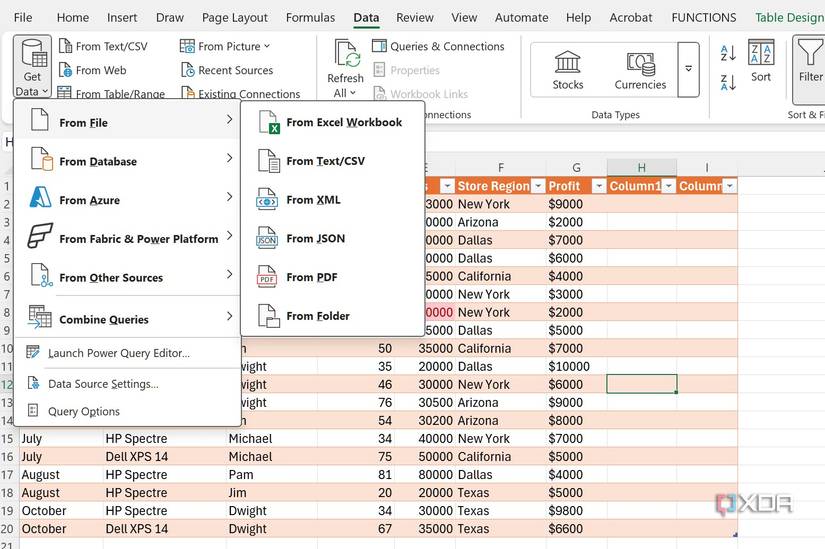
Task: Expand the Data Types gallery arrow
Action: [688, 68]
